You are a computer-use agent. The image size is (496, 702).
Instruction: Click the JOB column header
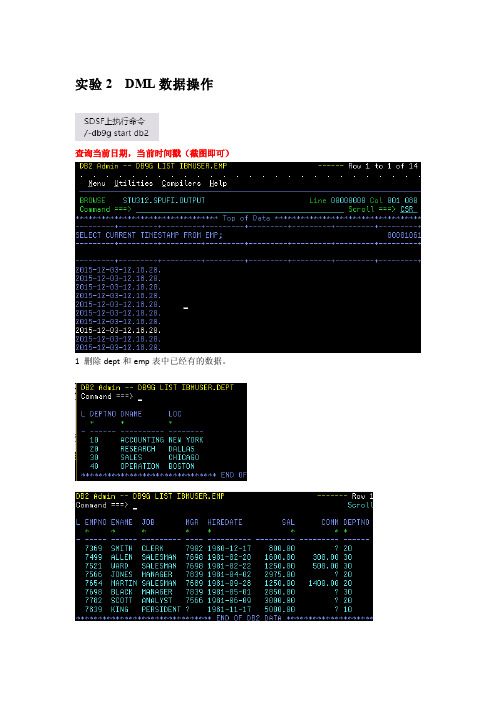coord(148,522)
